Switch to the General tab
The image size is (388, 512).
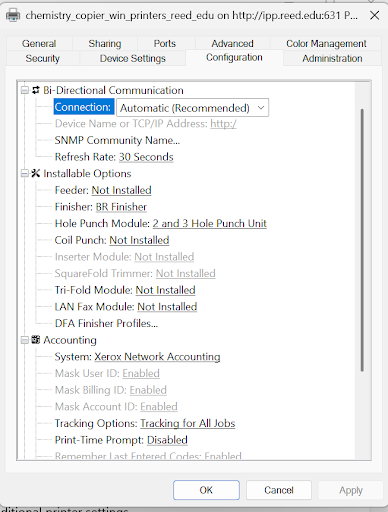click(39, 44)
